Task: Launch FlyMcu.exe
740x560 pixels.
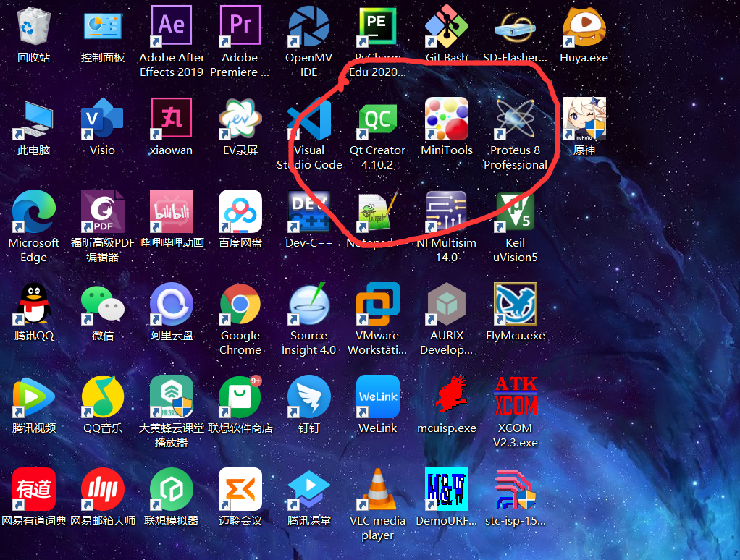Action: click(x=515, y=304)
